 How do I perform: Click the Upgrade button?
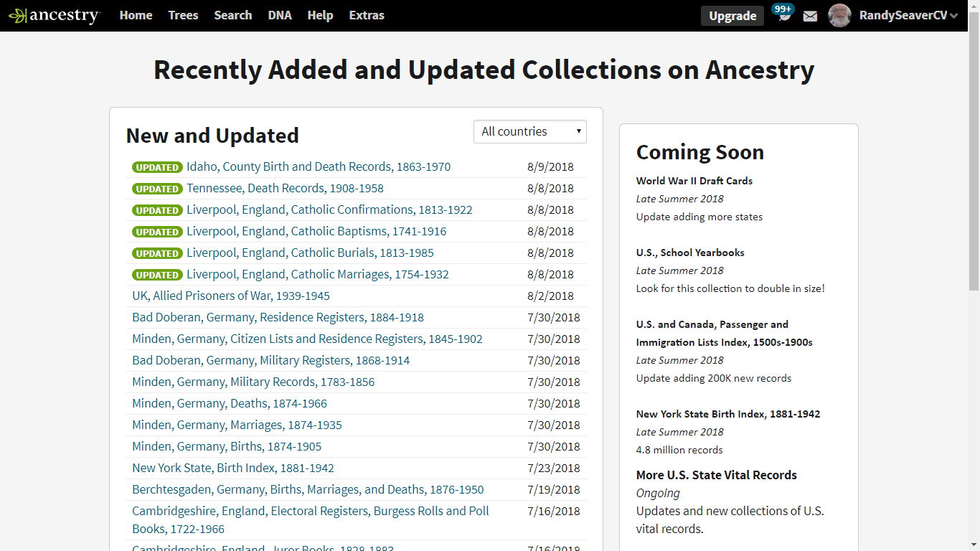coord(732,15)
